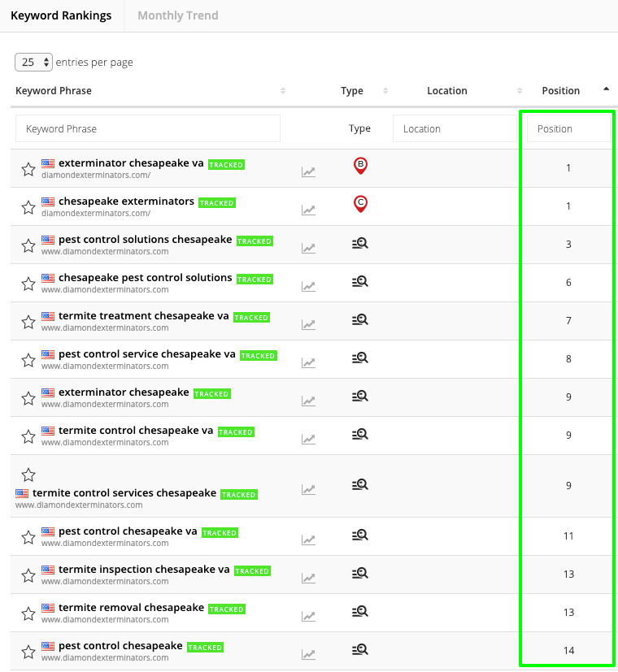This screenshot has width=618, height=672.
Task: Open 'termite inspection chesapeake va' keyword link
Action: (144, 570)
